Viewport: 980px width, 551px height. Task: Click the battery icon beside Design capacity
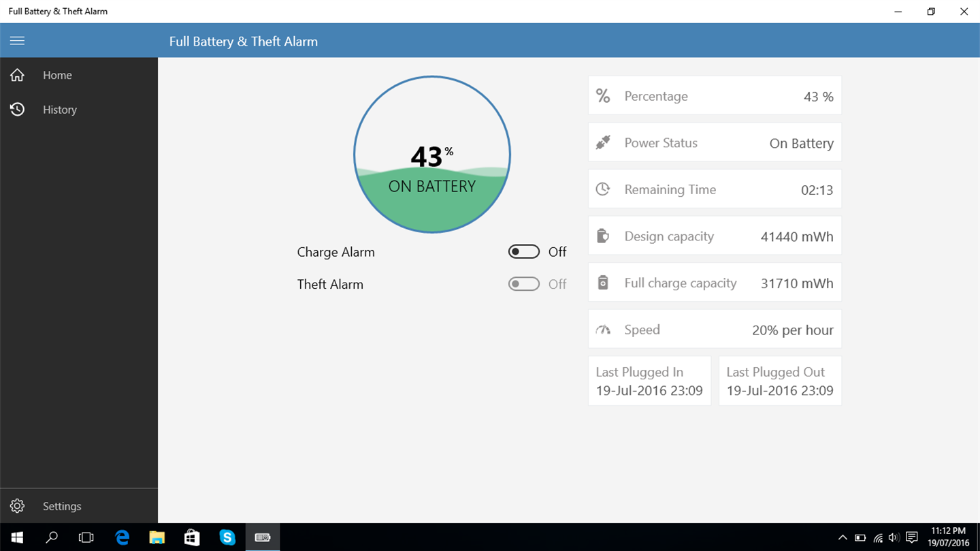[x=603, y=236]
